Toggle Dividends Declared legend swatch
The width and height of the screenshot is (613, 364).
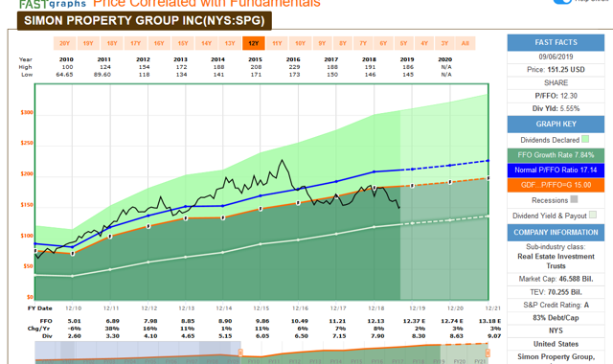coord(585,139)
